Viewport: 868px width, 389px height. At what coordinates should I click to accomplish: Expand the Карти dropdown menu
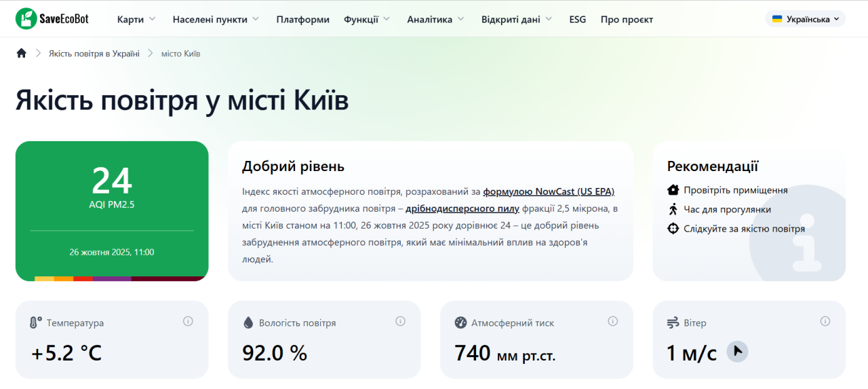(x=136, y=20)
